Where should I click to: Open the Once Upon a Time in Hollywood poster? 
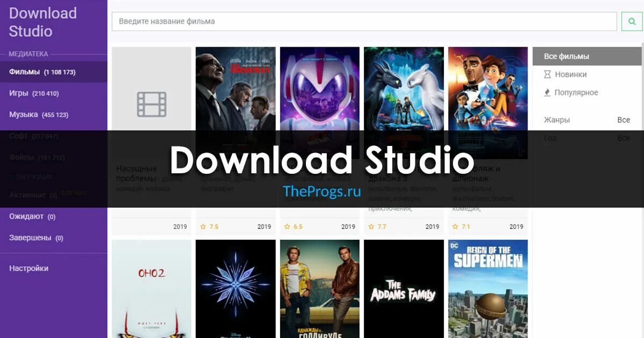(320, 289)
